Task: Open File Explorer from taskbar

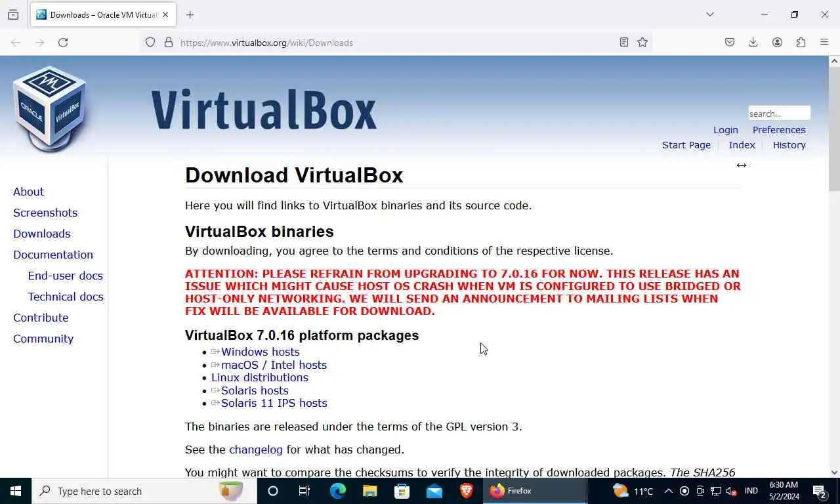Action: pos(369,491)
